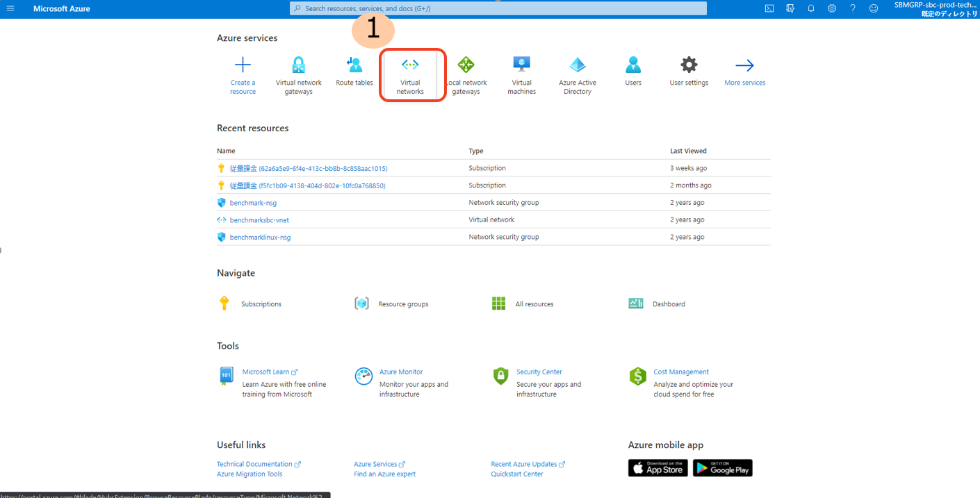This screenshot has height=498, width=980.
Task: Open Microsoft Learn link
Action: 270,372
